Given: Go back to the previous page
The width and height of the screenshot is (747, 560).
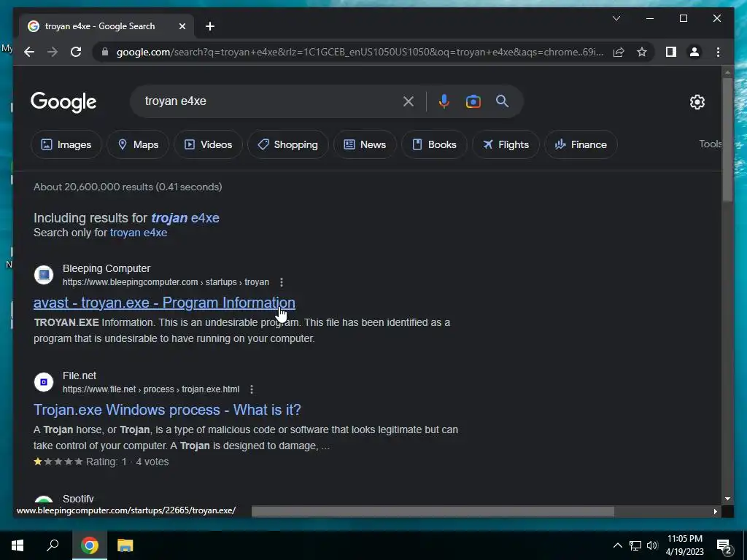Looking at the screenshot, I should (x=29, y=52).
